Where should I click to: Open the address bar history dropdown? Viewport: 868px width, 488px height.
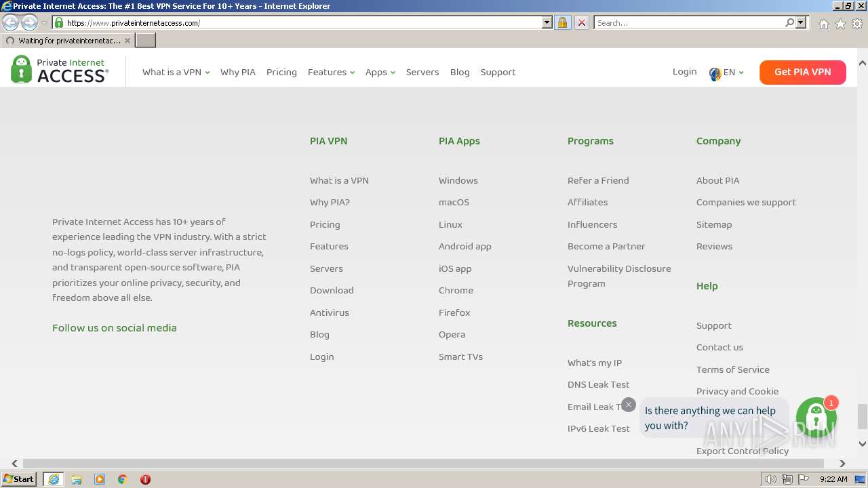pos(547,22)
